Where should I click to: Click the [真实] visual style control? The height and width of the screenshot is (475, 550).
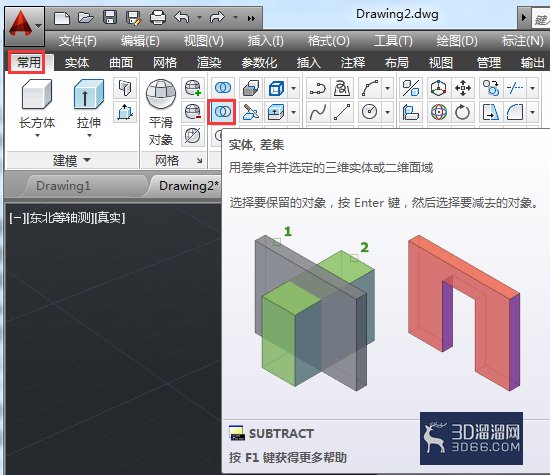coord(110,218)
